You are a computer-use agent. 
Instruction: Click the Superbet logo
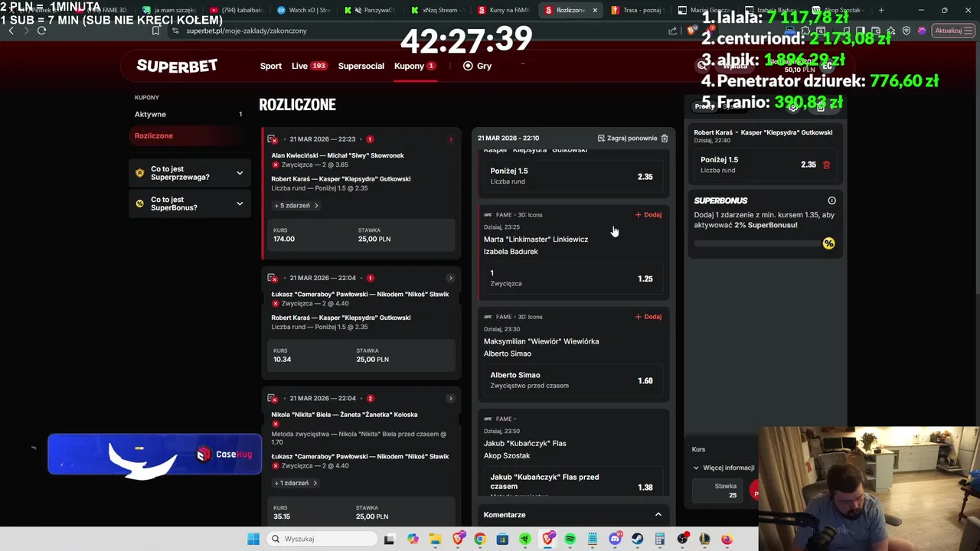(177, 66)
